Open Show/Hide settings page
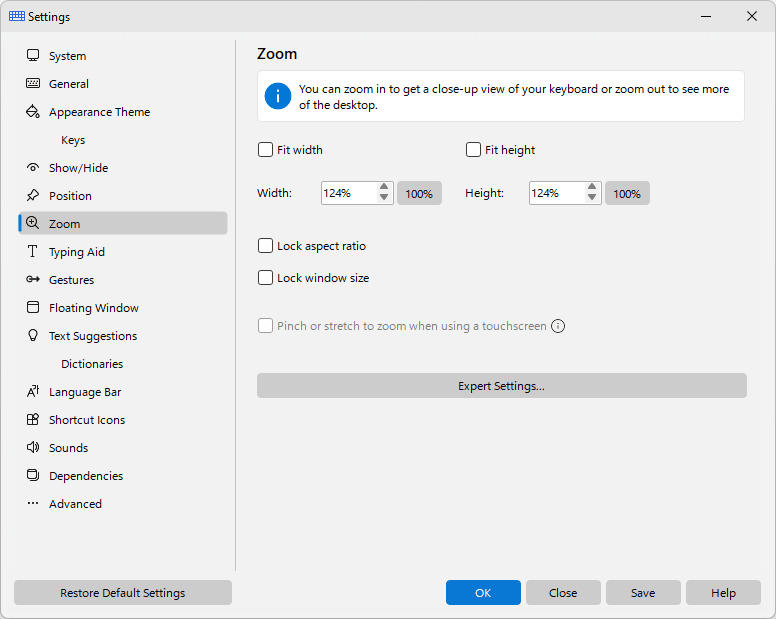The image size is (776, 619). click(123, 167)
